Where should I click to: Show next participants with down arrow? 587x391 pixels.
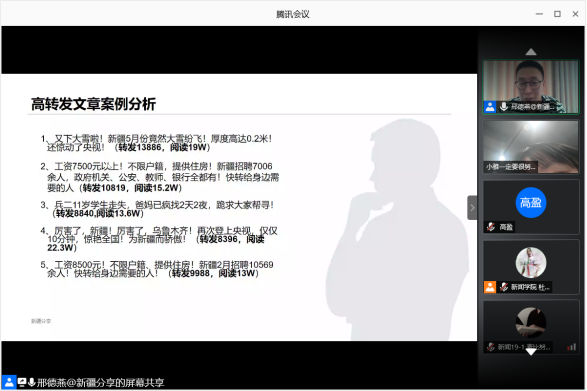(x=530, y=352)
